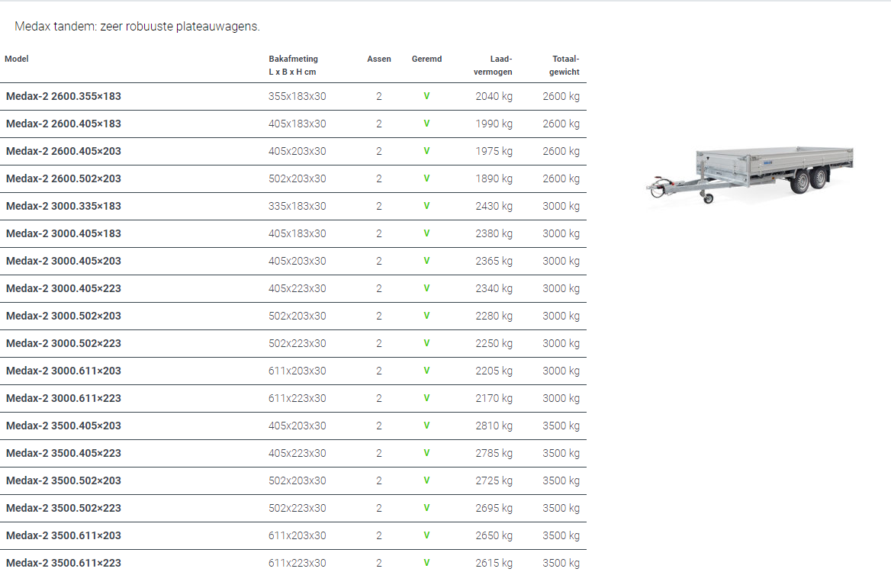The height and width of the screenshot is (588, 891).
Task: Click load capacity value 2810 kg
Action: (x=494, y=426)
